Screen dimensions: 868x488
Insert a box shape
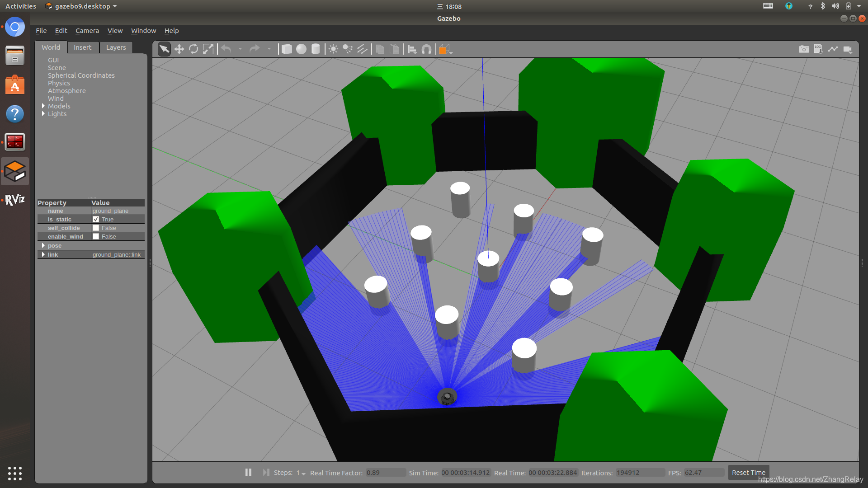click(x=287, y=49)
